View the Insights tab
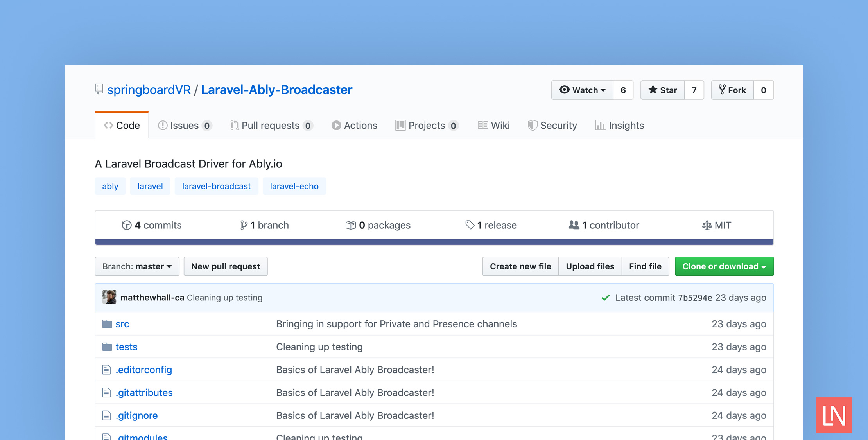 click(x=619, y=126)
